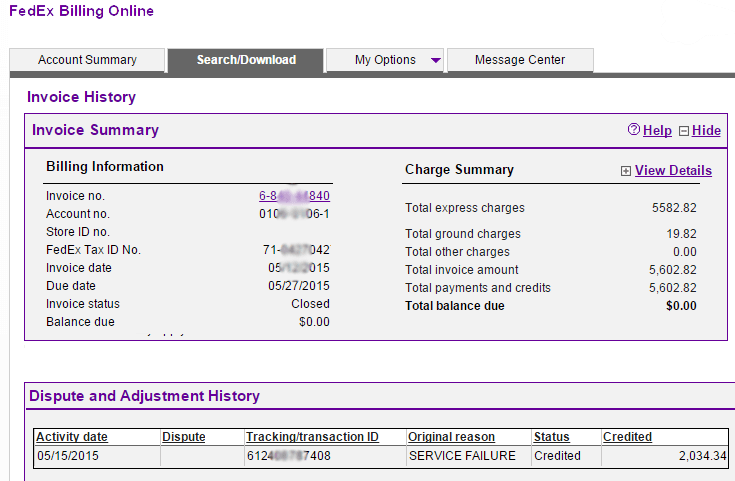
Task: Click the Billing Information heading
Action: [x=105, y=167]
